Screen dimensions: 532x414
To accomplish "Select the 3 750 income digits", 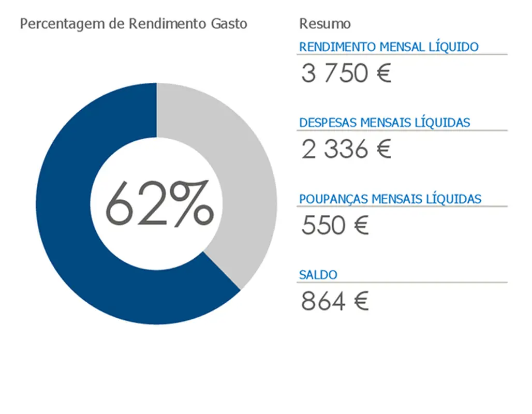I will [x=334, y=74].
